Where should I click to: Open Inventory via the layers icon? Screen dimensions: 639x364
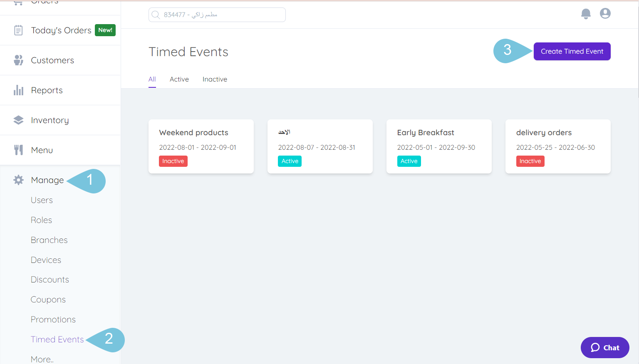click(x=18, y=120)
